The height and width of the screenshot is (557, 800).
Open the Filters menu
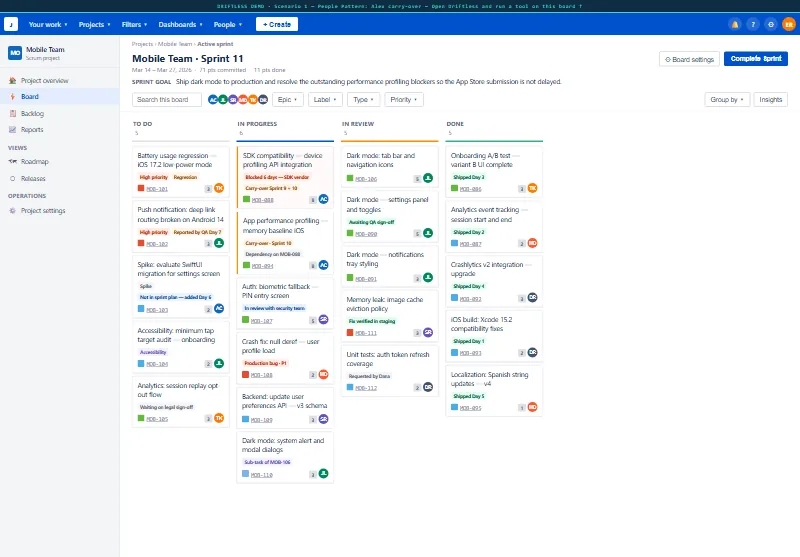pyautogui.click(x=134, y=24)
